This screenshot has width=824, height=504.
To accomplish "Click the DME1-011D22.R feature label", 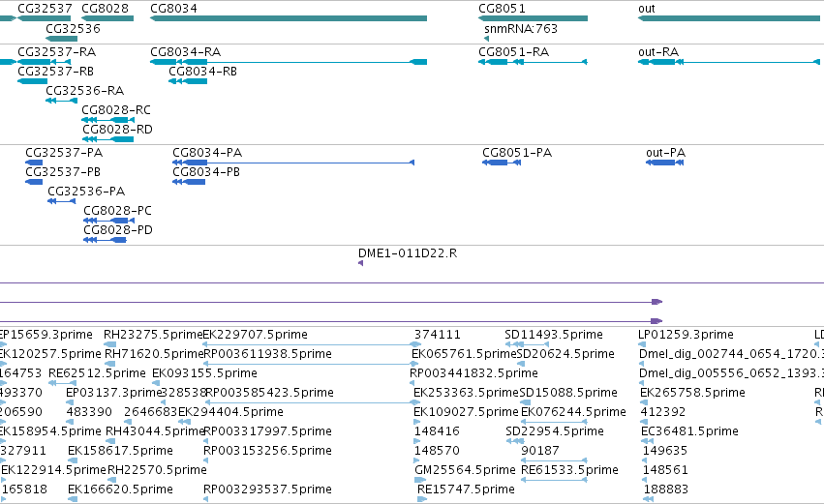I will coord(408,253).
